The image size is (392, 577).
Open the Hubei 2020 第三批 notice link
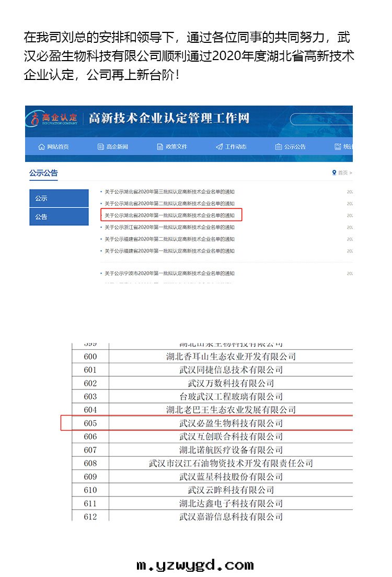(x=169, y=192)
